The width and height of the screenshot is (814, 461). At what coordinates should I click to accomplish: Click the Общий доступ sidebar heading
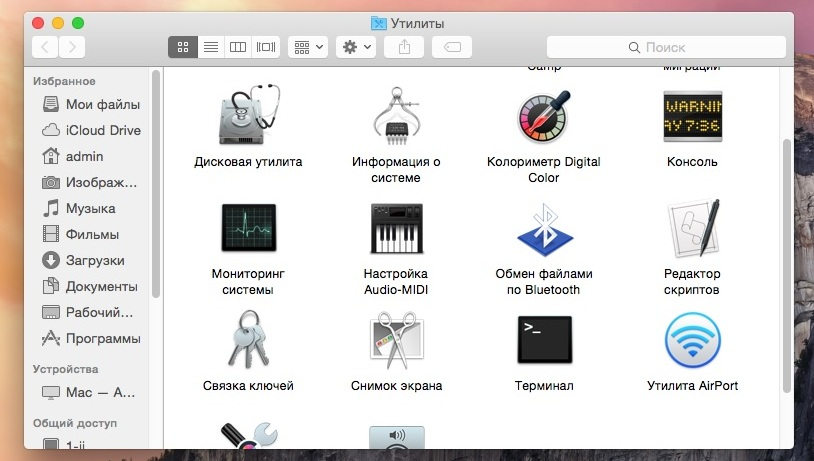coord(75,423)
